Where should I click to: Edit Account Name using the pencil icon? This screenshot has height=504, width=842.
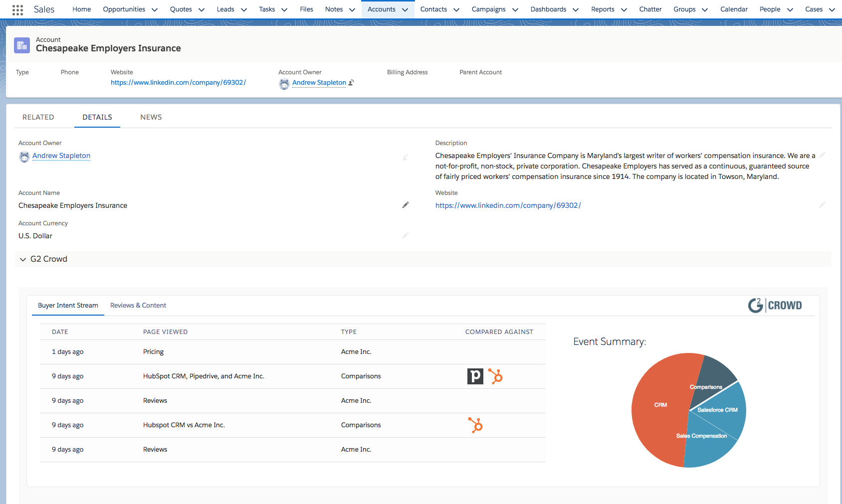click(406, 205)
